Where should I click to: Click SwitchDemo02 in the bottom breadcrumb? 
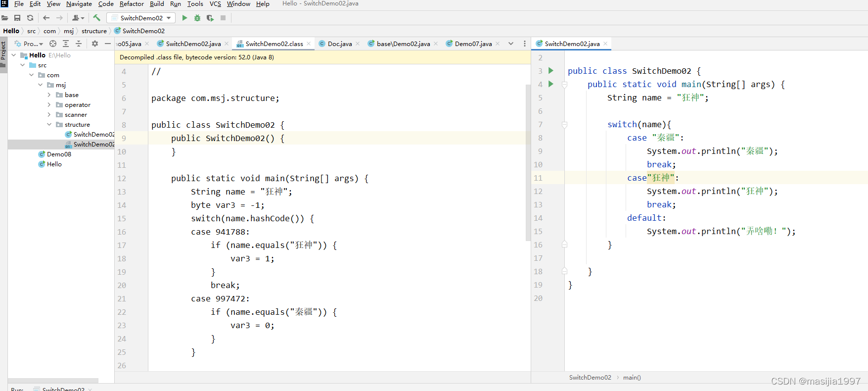[x=590, y=378]
